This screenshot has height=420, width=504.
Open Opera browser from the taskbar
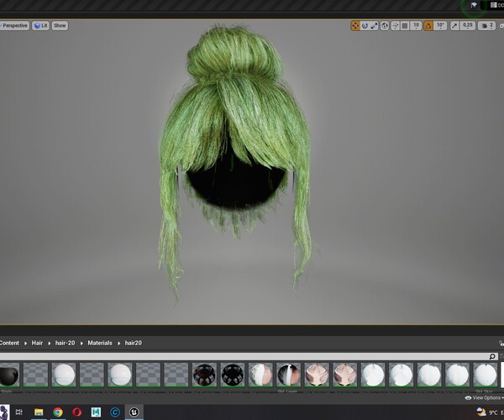click(x=76, y=412)
